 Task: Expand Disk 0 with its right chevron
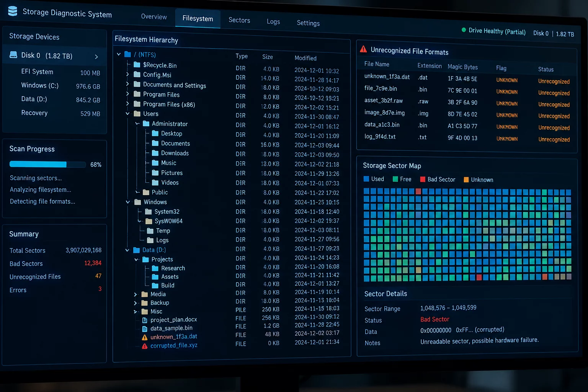point(96,57)
